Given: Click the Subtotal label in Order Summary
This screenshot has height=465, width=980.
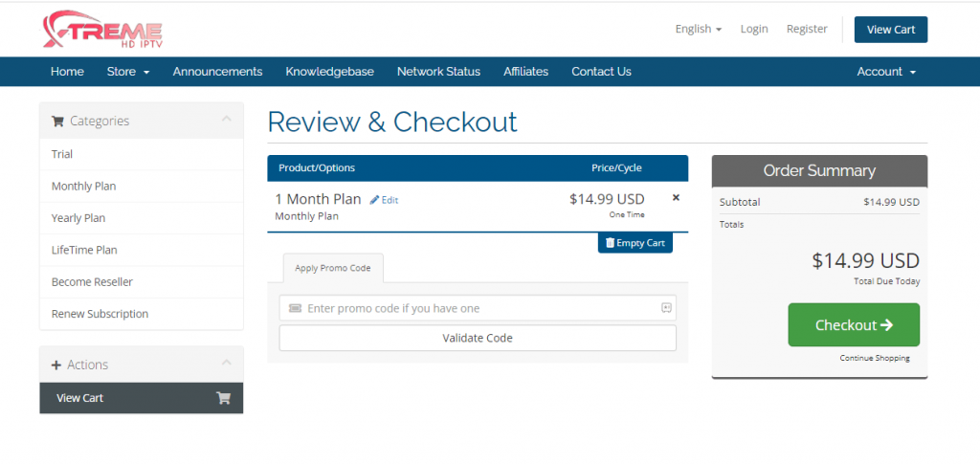Looking at the screenshot, I should click(x=740, y=203).
